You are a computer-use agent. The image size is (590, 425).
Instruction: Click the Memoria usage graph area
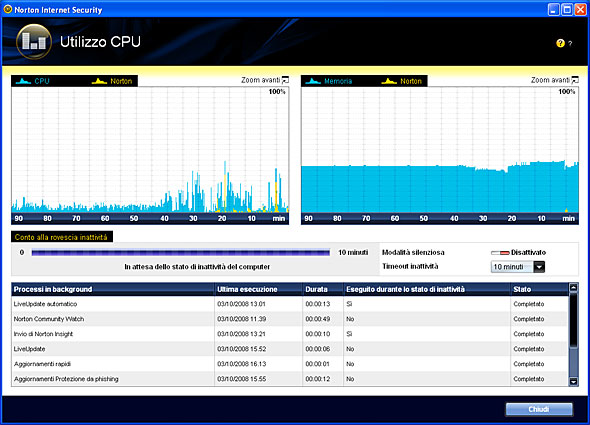[x=440, y=150]
